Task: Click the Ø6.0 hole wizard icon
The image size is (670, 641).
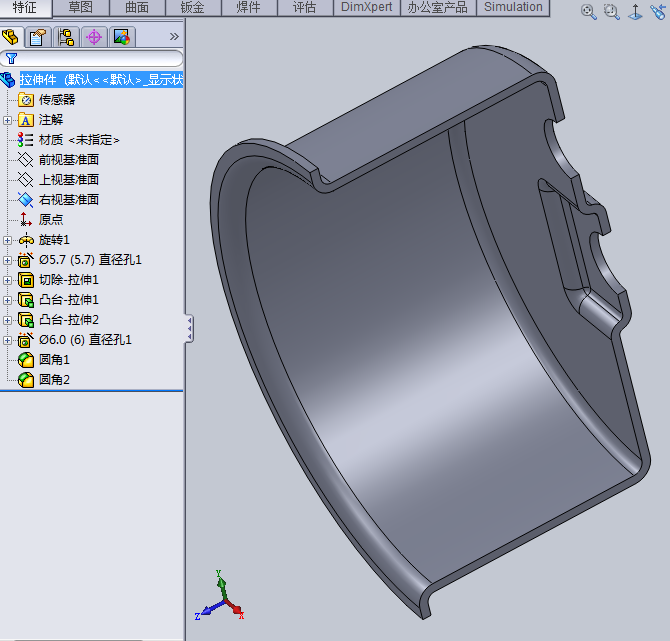Action: coord(26,340)
